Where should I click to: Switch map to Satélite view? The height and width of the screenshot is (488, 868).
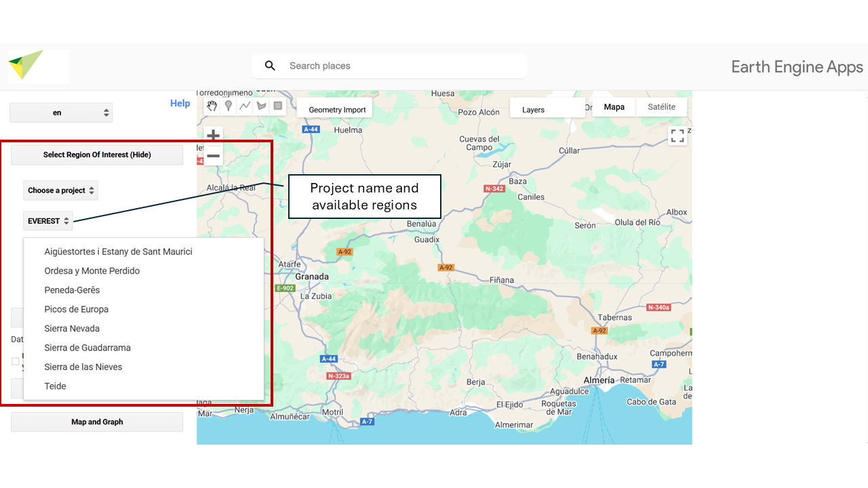point(661,107)
